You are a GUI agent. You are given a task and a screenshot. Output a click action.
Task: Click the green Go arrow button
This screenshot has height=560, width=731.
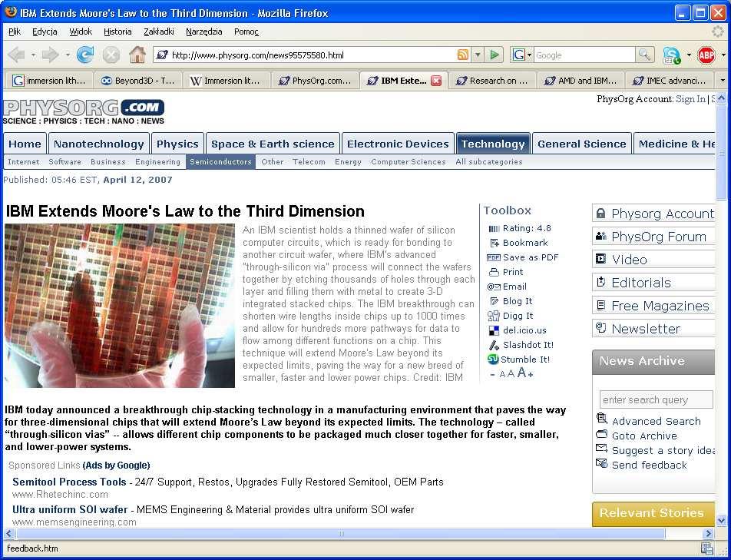click(x=495, y=55)
